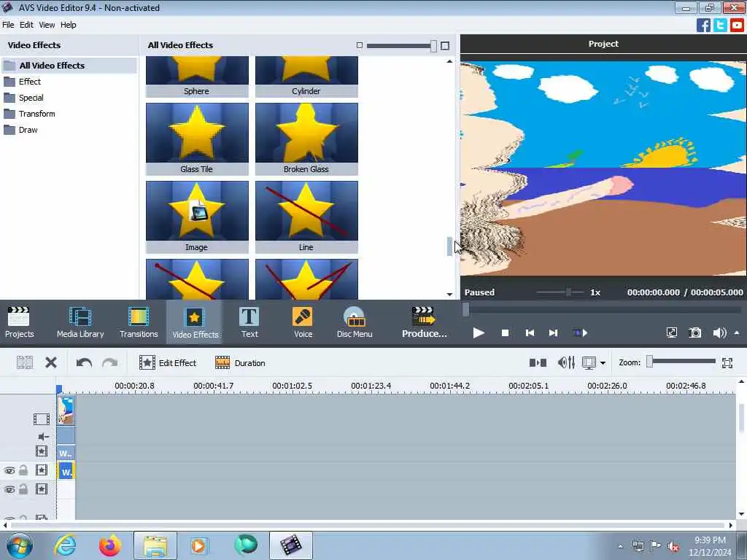Redo the last action
747x560 pixels.
coord(109,363)
